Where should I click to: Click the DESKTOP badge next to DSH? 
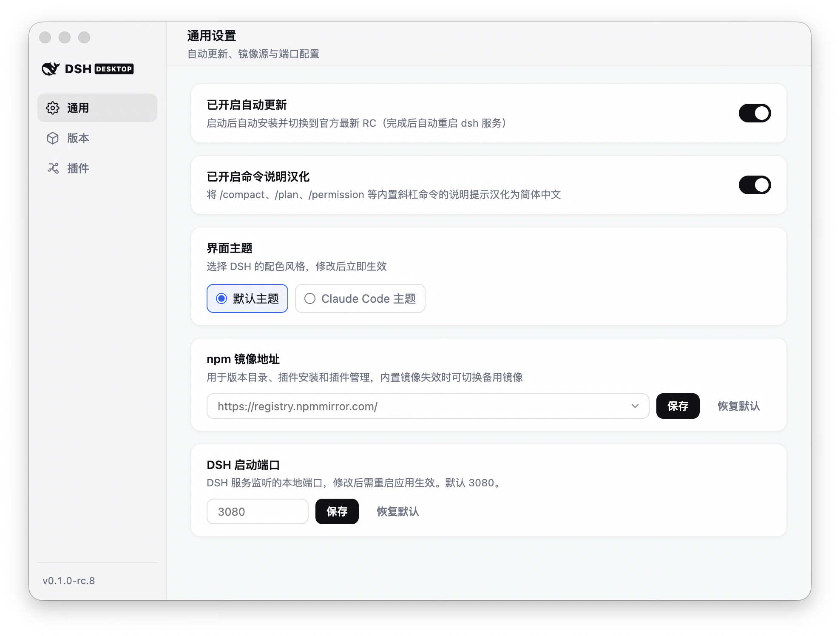pyautogui.click(x=114, y=69)
